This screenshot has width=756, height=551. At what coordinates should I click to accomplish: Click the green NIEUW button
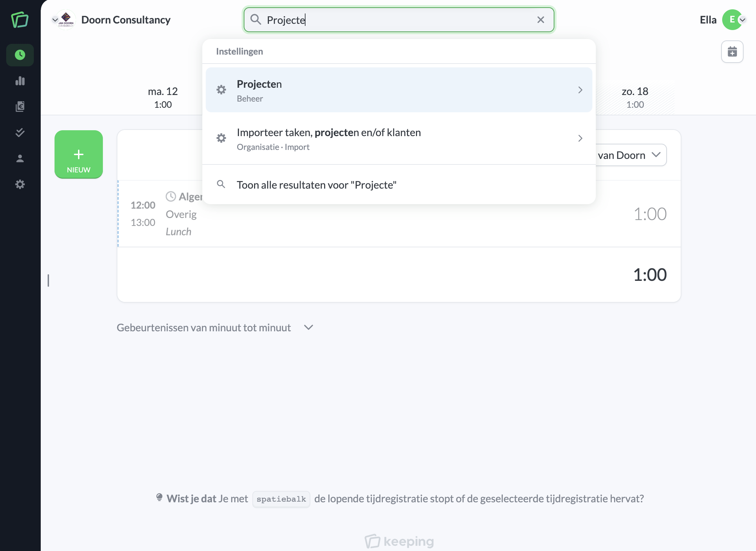pos(79,154)
